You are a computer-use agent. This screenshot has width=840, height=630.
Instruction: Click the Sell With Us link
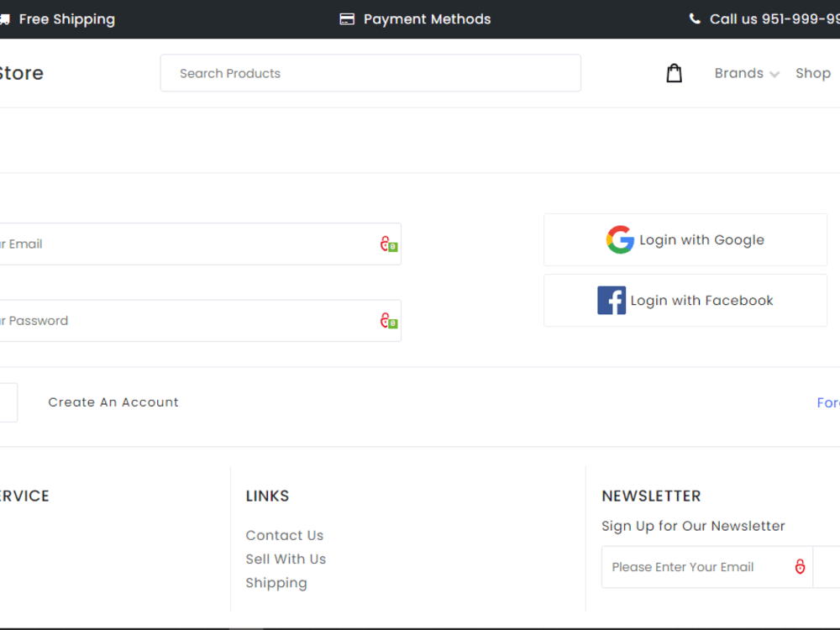tap(286, 559)
